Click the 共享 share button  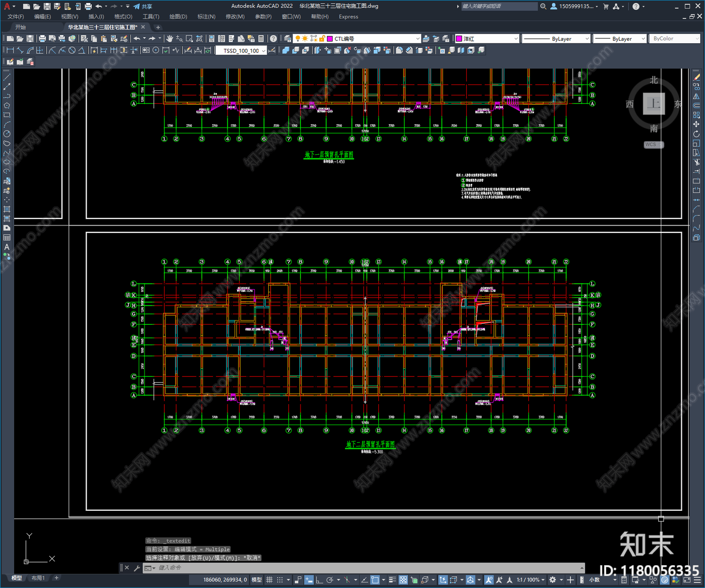(143, 6)
